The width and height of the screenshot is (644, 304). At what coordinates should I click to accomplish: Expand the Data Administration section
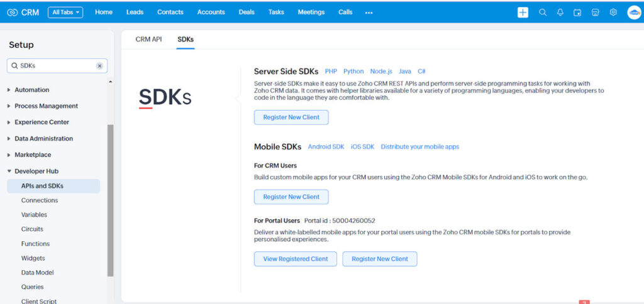point(40,139)
